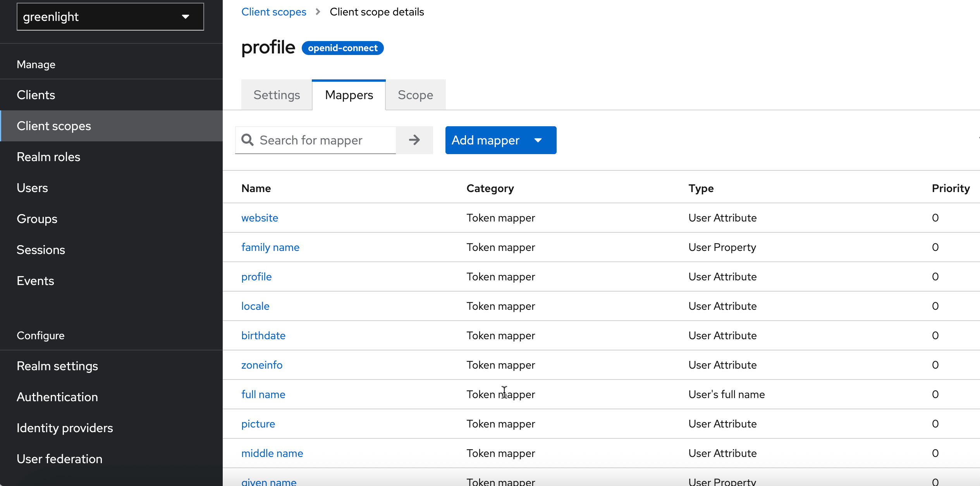The width and height of the screenshot is (980, 486).
Task: Open the birthdate mapper details
Action: pyautogui.click(x=263, y=335)
